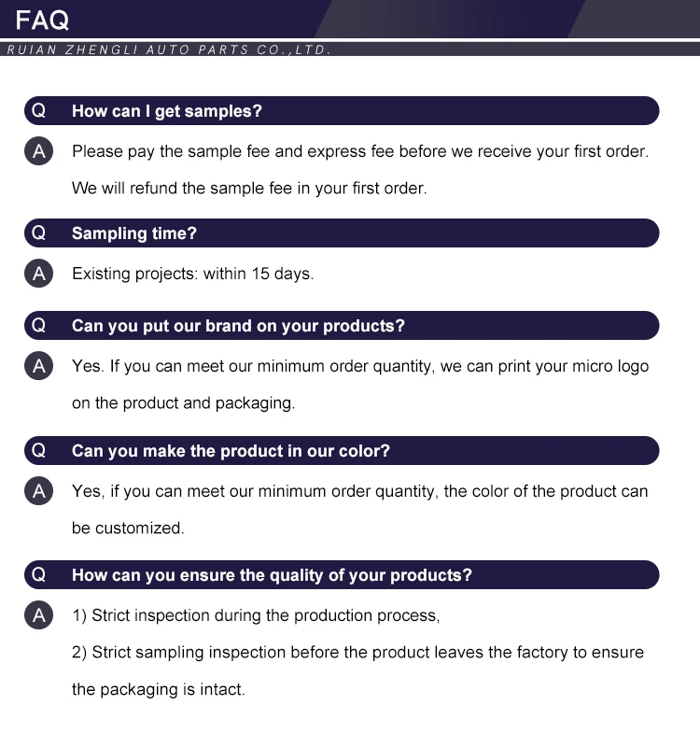The image size is (700, 747).
Task: Click the A icon beside the color customization answer
Action: [x=38, y=490]
